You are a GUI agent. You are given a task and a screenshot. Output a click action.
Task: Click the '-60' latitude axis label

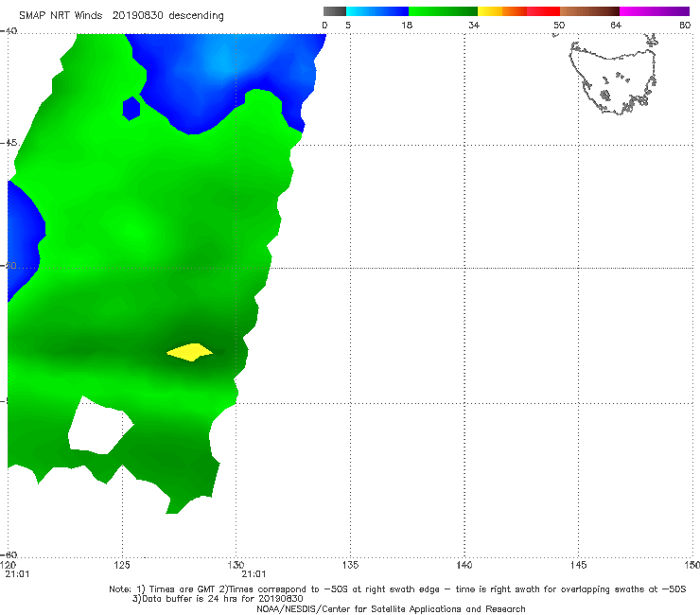[x=9, y=554]
